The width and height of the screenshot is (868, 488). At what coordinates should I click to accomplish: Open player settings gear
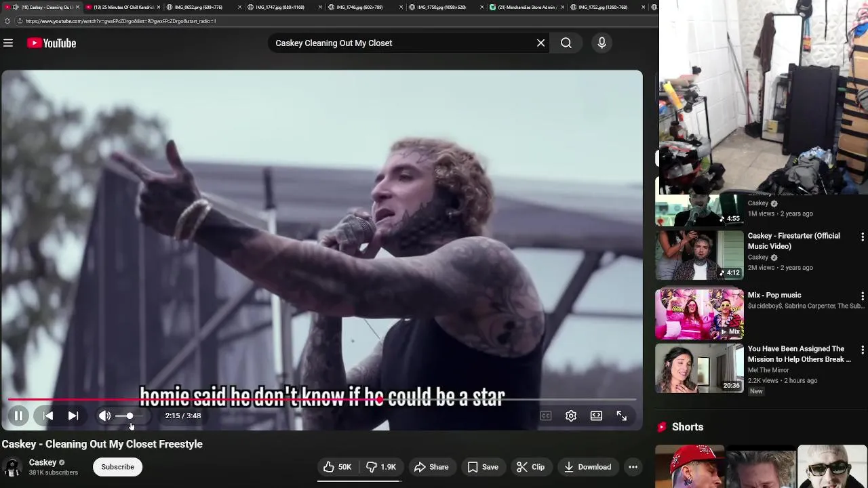(x=571, y=416)
